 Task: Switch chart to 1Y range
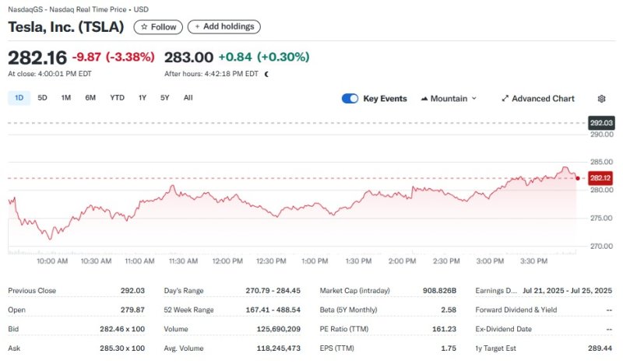tap(143, 98)
